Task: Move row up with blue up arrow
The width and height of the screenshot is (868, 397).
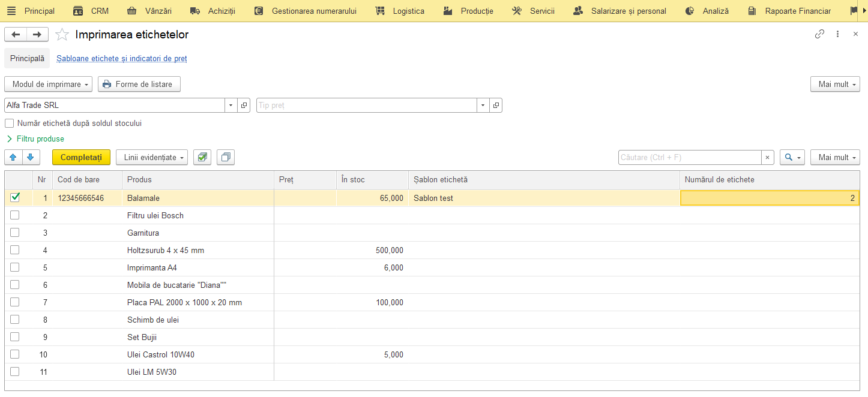Action: click(x=13, y=157)
